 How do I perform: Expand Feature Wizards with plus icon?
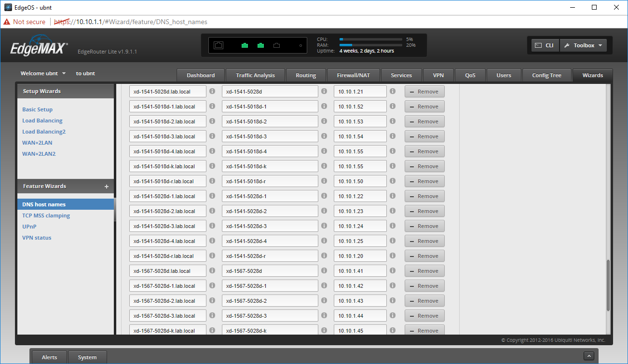click(107, 187)
